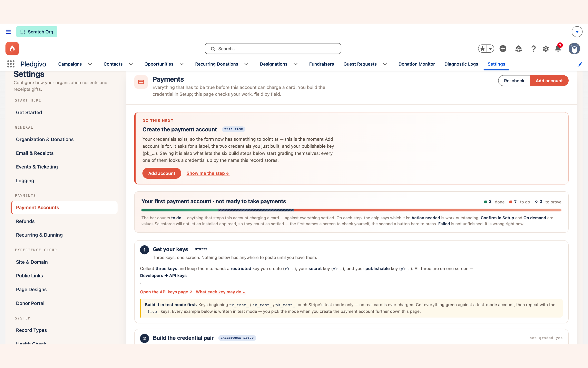The image size is (588, 368).
Task: Expand the Opportunities tab dropdown chevron
Action: [182, 64]
